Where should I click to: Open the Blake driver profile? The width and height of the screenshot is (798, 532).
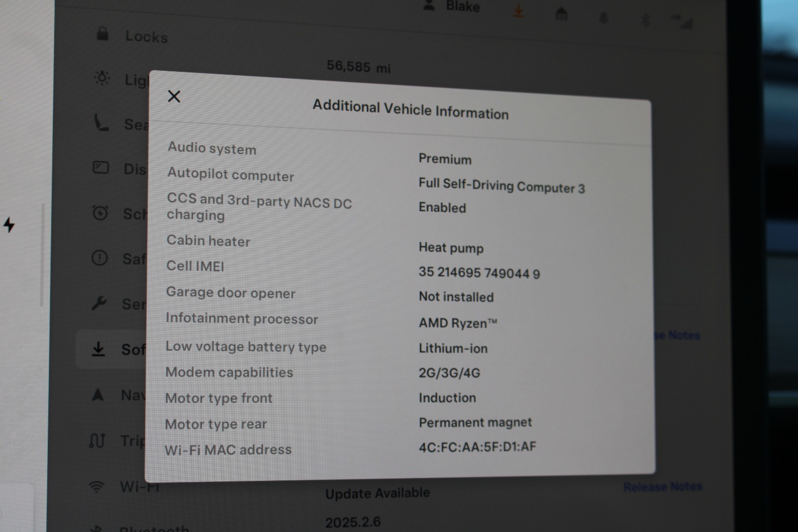452,6
